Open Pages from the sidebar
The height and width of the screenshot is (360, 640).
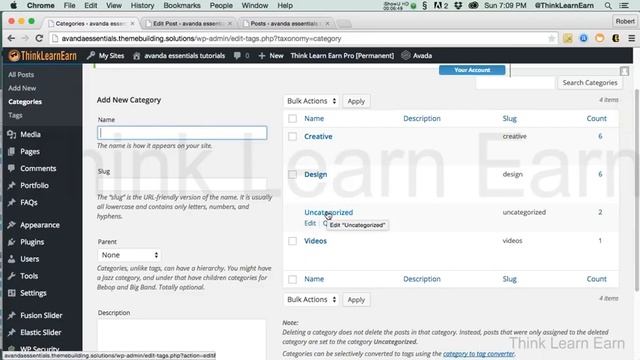tap(30, 151)
